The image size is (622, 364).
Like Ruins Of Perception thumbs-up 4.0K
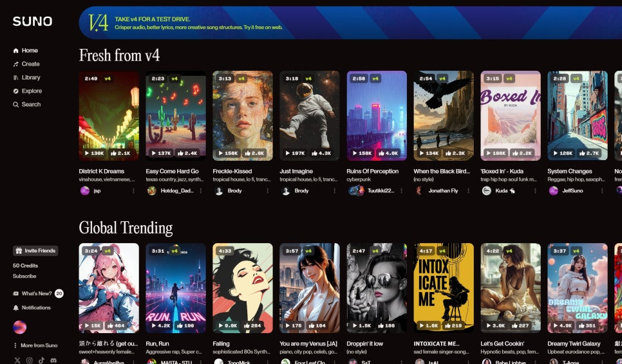pyautogui.click(x=388, y=153)
